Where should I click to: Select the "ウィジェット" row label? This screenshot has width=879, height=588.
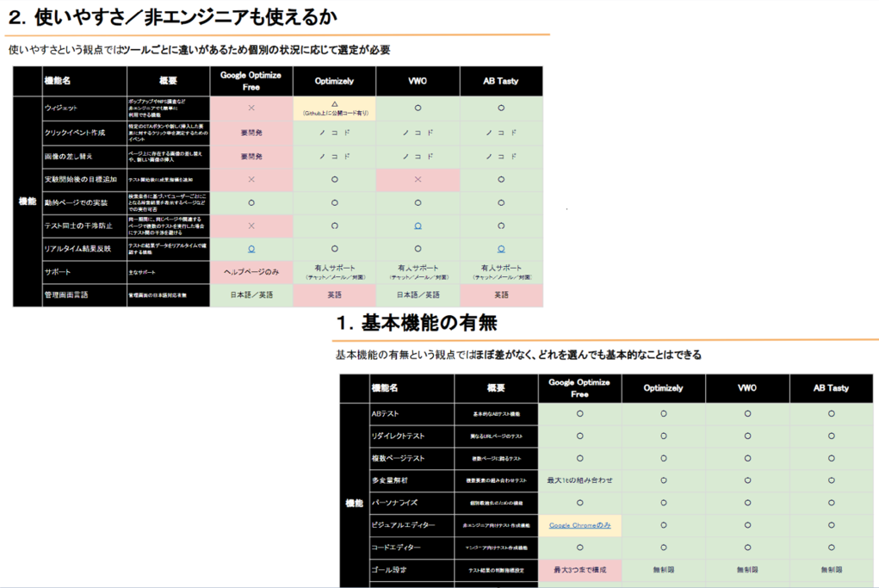(x=61, y=108)
